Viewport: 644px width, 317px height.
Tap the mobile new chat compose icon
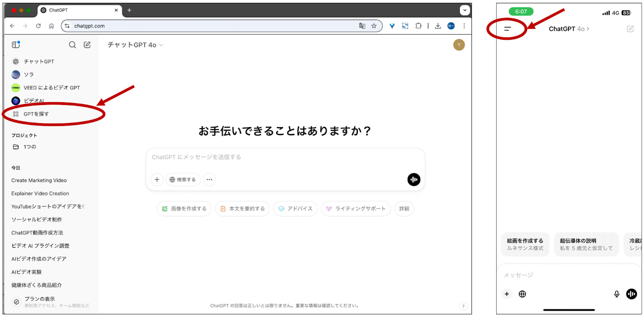tap(630, 29)
